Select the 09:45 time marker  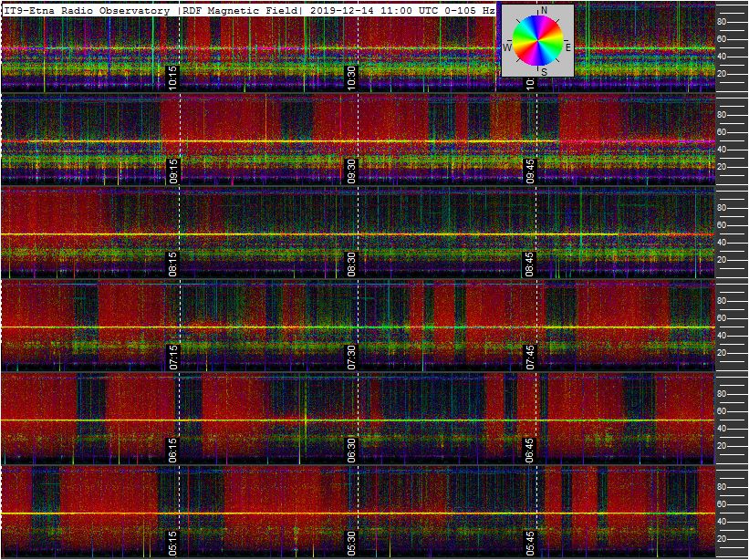[530, 171]
